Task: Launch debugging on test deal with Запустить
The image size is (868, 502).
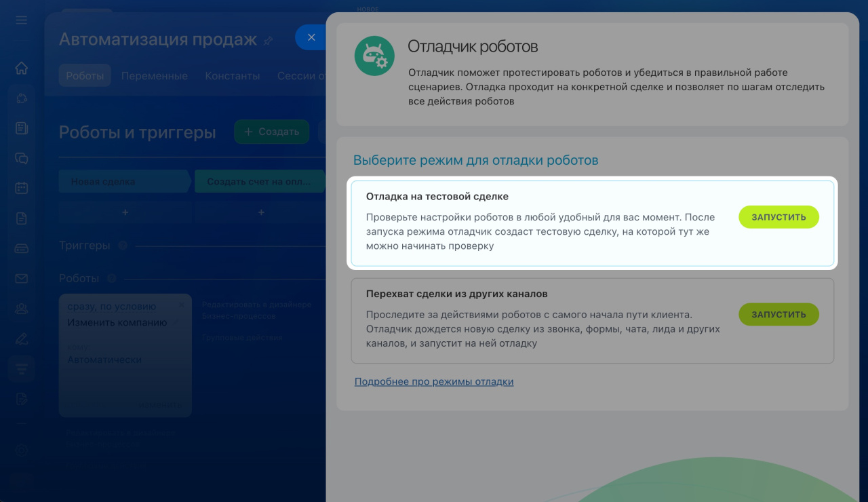Action: [x=778, y=217]
